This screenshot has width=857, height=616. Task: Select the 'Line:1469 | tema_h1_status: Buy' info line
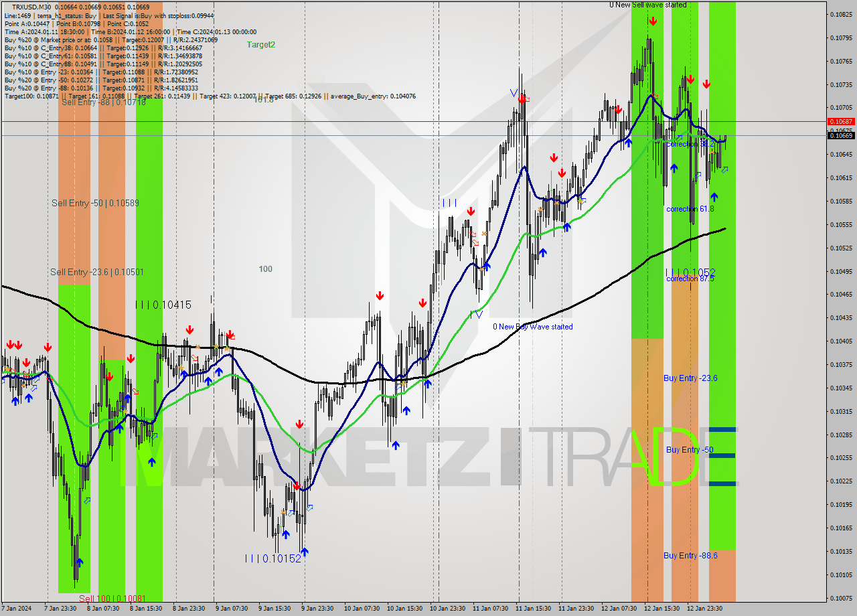coord(109,15)
